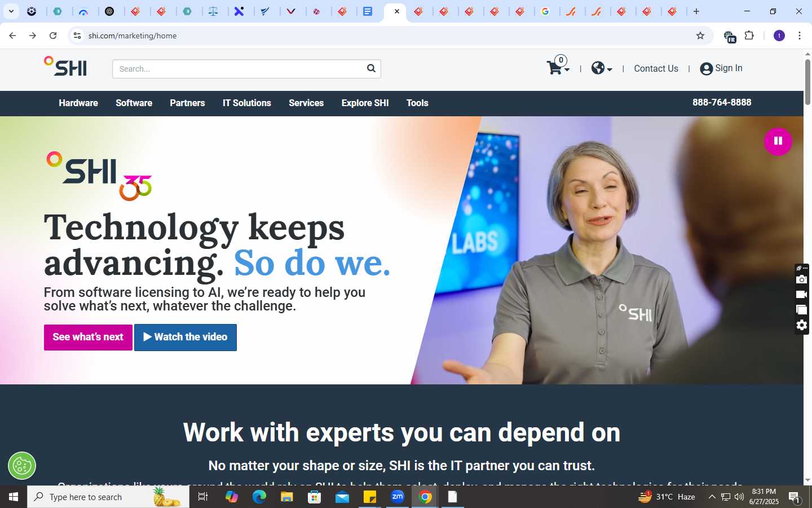Open the Tools menu

tap(417, 103)
